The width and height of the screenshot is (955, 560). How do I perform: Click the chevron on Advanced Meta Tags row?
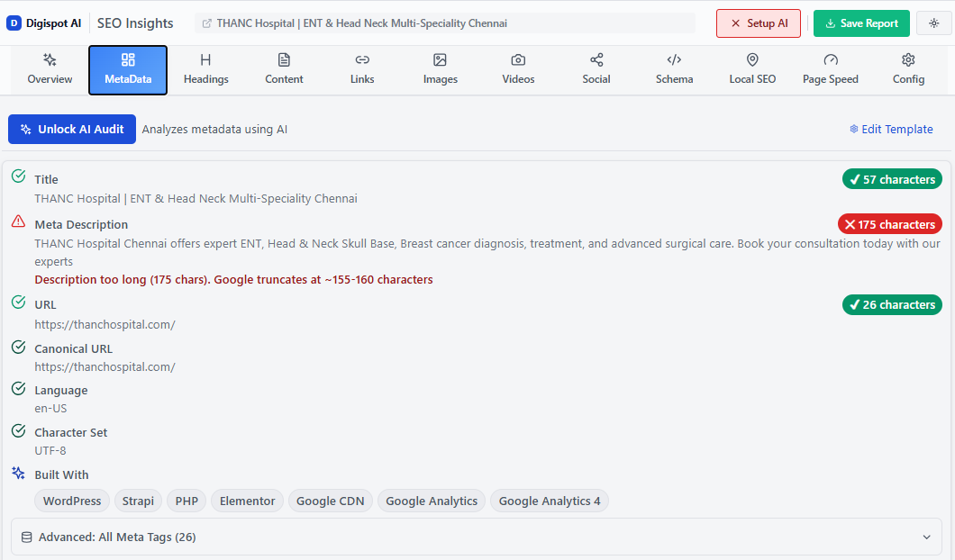click(x=926, y=537)
